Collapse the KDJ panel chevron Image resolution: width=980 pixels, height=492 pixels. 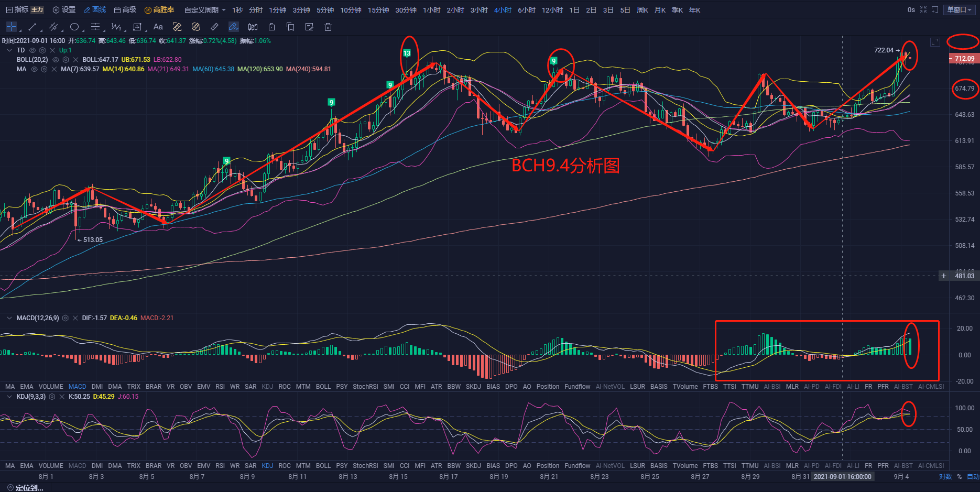click(9, 397)
